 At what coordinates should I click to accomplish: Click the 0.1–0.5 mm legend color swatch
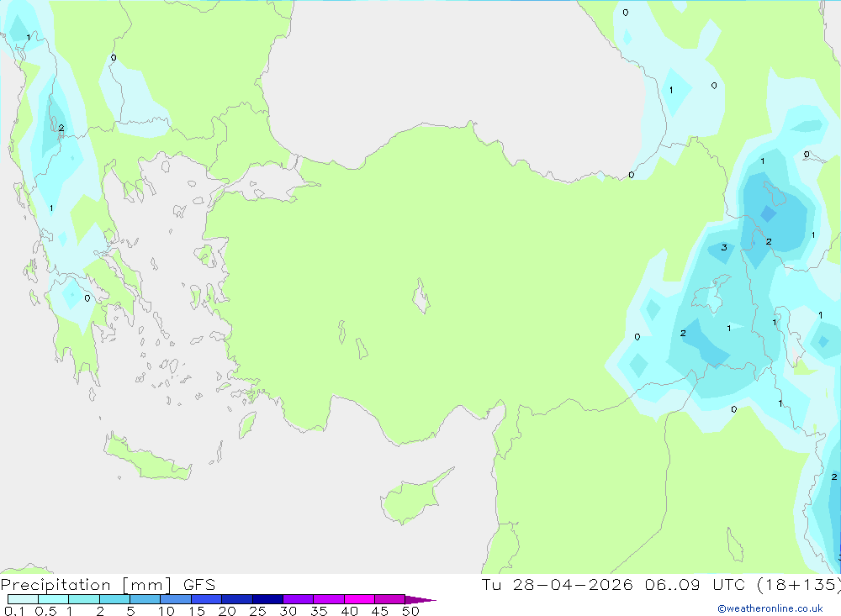coord(23,599)
